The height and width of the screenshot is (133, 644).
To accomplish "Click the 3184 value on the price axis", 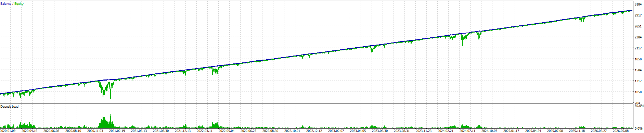I will click(638, 4).
